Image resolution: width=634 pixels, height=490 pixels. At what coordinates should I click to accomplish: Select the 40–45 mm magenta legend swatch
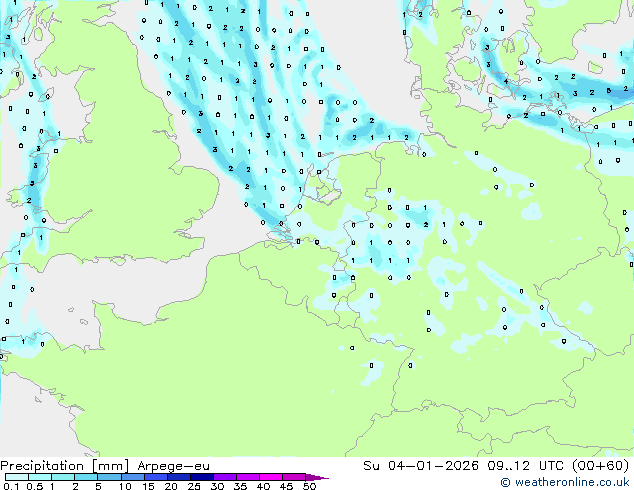[271, 477]
